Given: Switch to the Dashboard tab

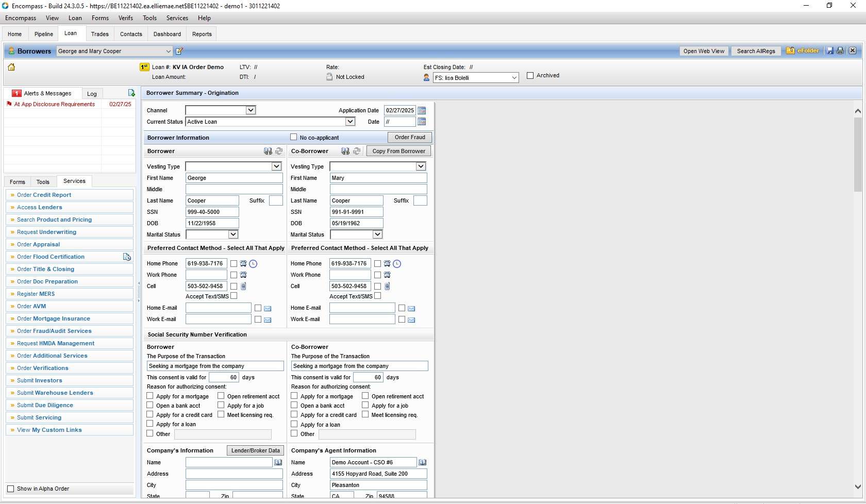Looking at the screenshot, I should coord(168,34).
